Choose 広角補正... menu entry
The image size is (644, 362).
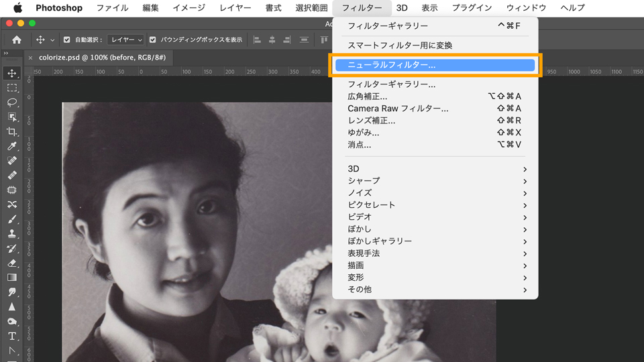pos(435,97)
